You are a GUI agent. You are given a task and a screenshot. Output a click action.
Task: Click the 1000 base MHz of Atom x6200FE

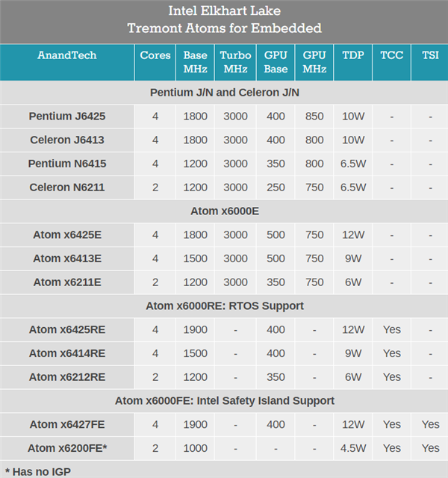pos(196,448)
